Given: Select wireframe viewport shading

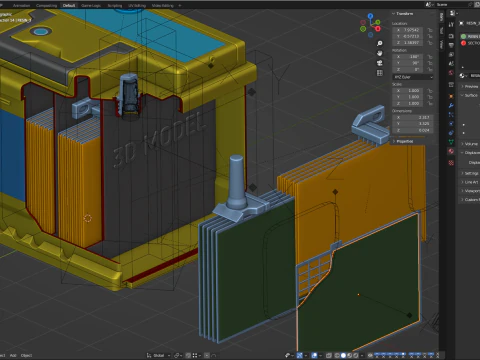Looking at the screenshot, I should pos(337,355).
